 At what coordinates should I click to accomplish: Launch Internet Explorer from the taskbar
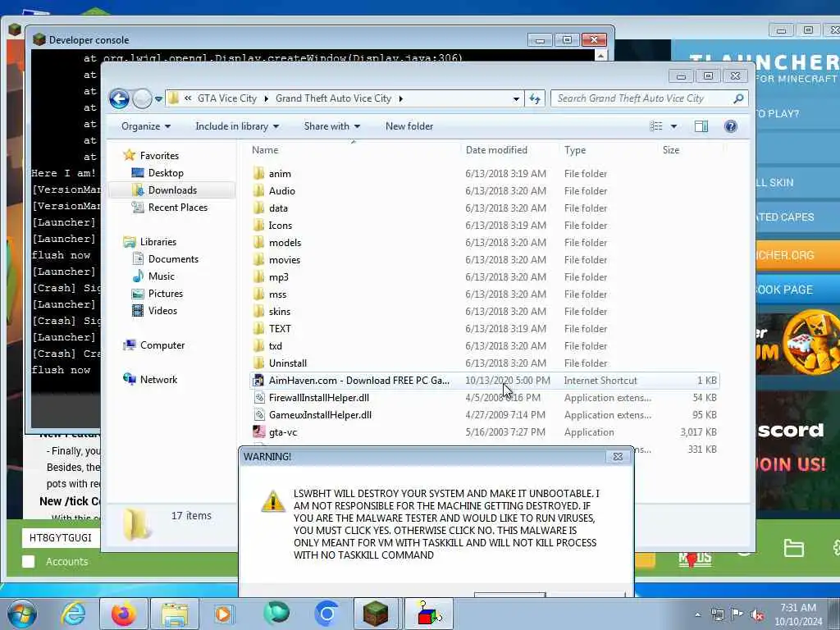tap(73, 614)
